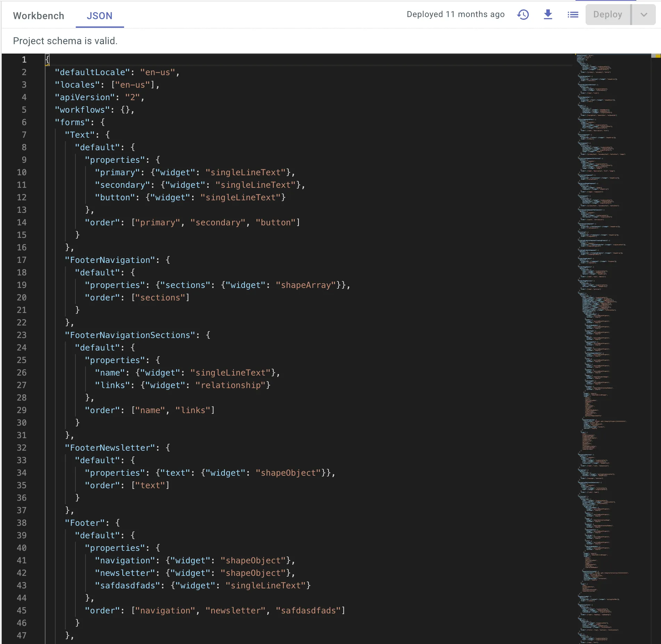Viewport: 661px width, 644px height.
Task: Expand the Deploy dropdown arrow
Action: coord(644,15)
